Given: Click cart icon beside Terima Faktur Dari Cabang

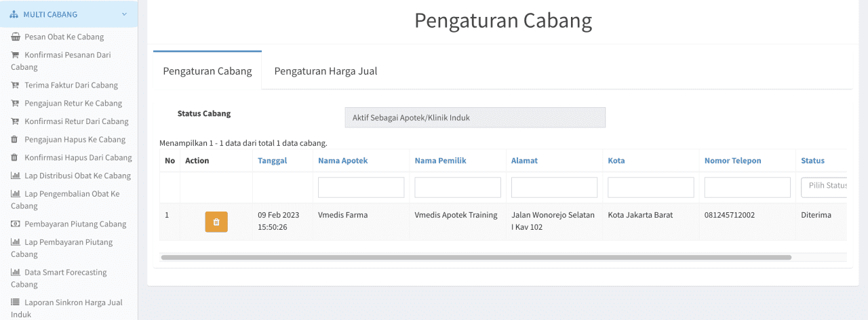Looking at the screenshot, I should pyautogui.click(x=15, y=85).
